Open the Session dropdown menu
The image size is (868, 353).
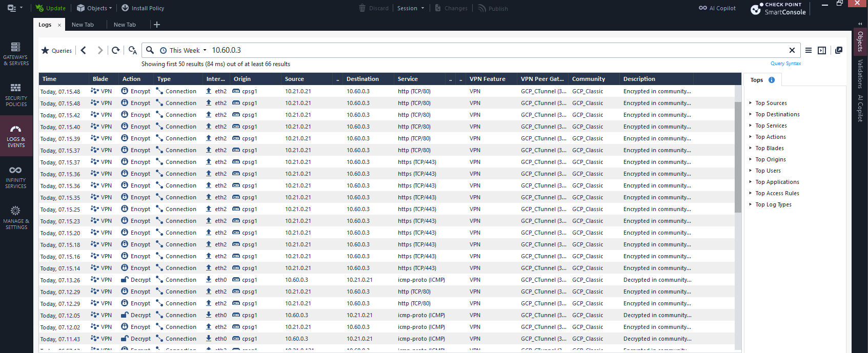411,8
